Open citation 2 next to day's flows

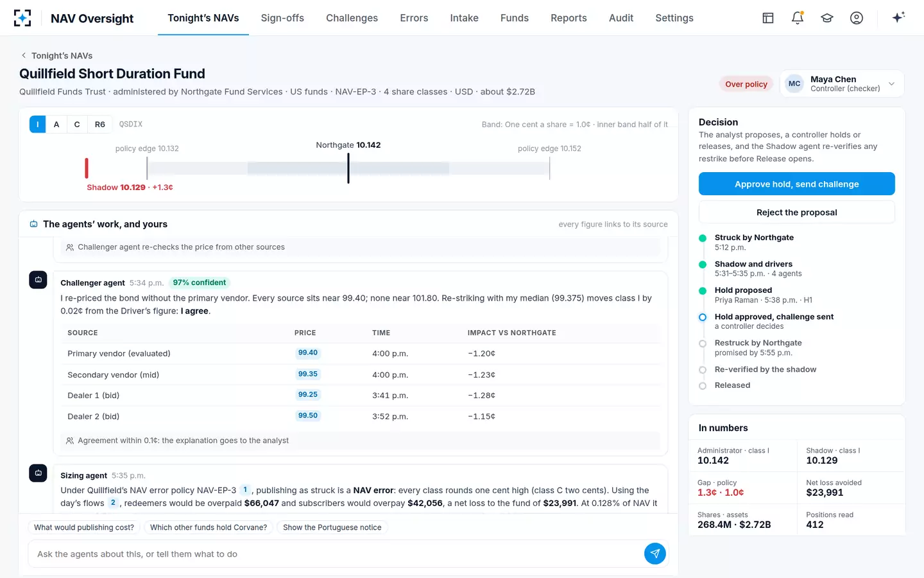(x=113, y=503)
